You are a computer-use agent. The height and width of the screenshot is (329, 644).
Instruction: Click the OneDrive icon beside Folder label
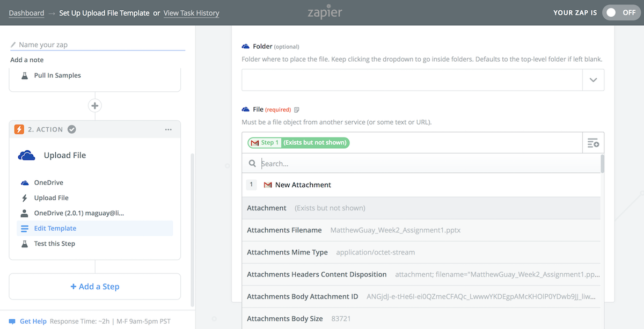246,47
